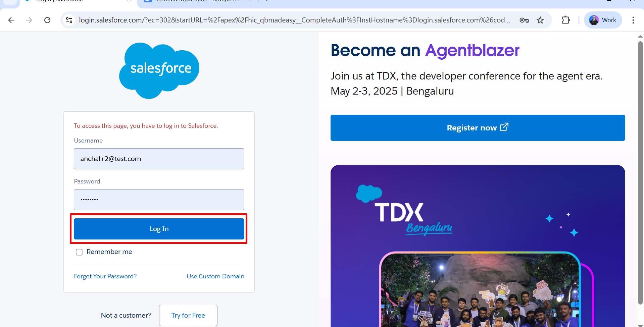Click the page vertical scrollbar
The width and height of the screenshot is (644, 327).
640,173
